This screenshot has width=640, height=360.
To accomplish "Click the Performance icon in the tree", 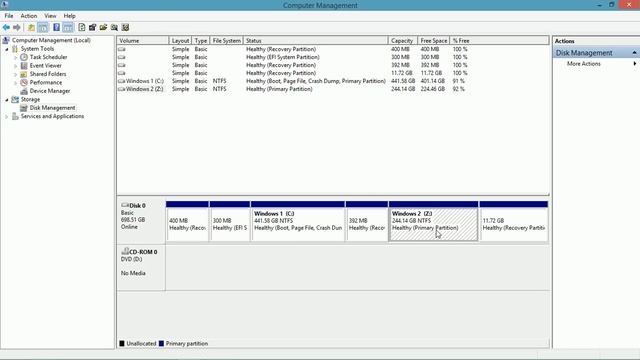I will click(x=24, y=82).
